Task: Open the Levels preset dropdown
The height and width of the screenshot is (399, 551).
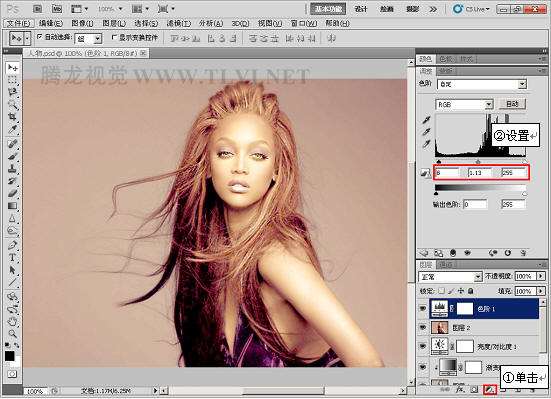Action: point(523,84)
